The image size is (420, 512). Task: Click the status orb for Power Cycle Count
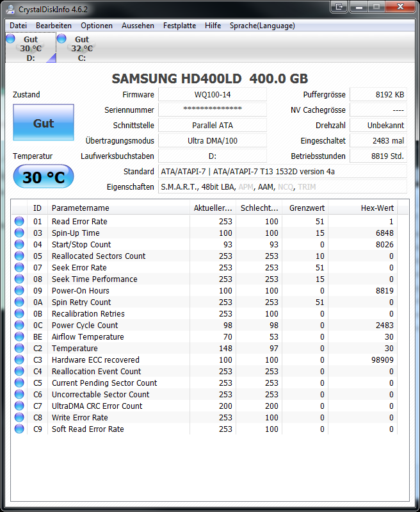tap(19, 325)
